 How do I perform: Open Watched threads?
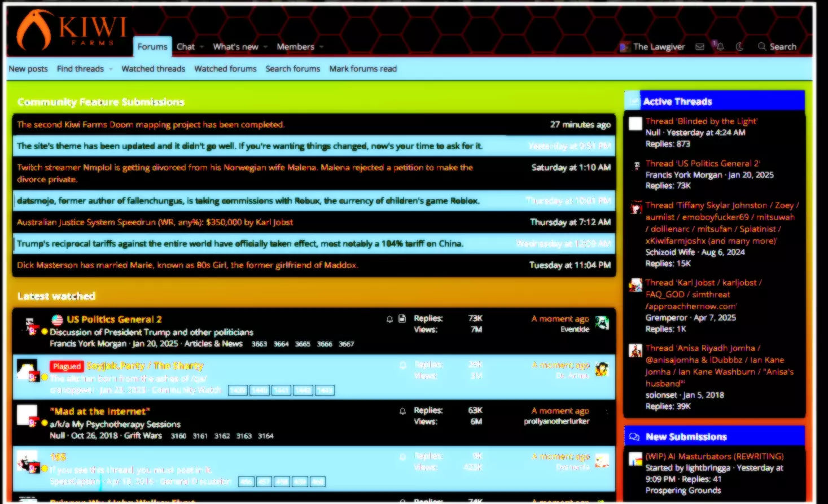(x=153, y=69)
